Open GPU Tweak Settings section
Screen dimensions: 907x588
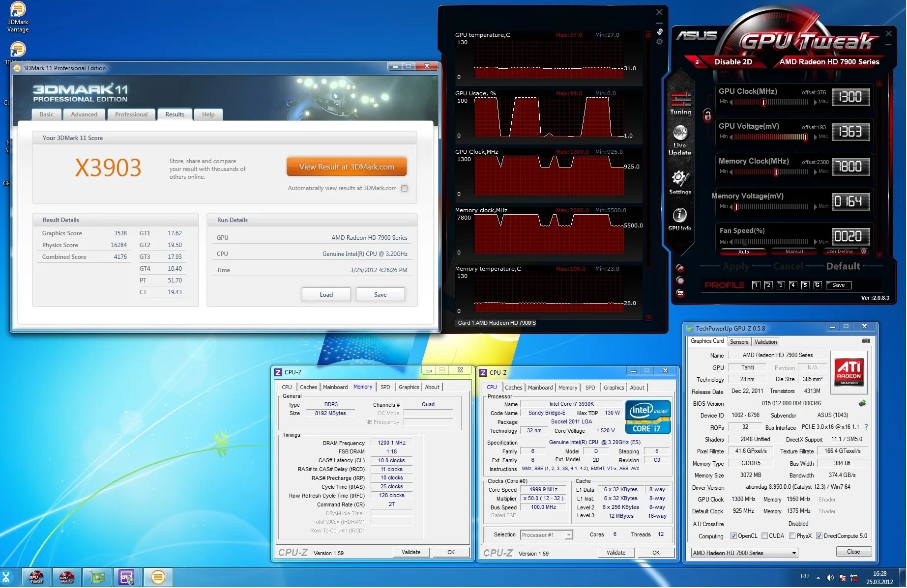point(680,182)
